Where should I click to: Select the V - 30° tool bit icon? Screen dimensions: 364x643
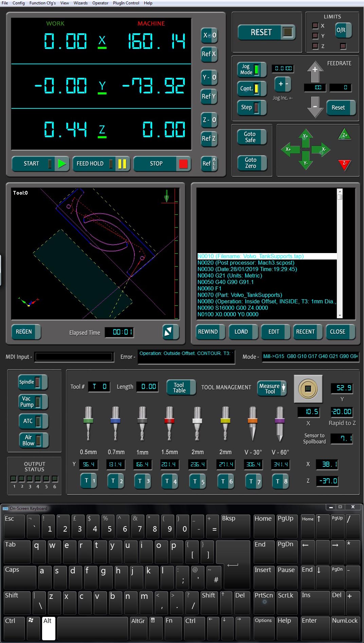(252, 423)
